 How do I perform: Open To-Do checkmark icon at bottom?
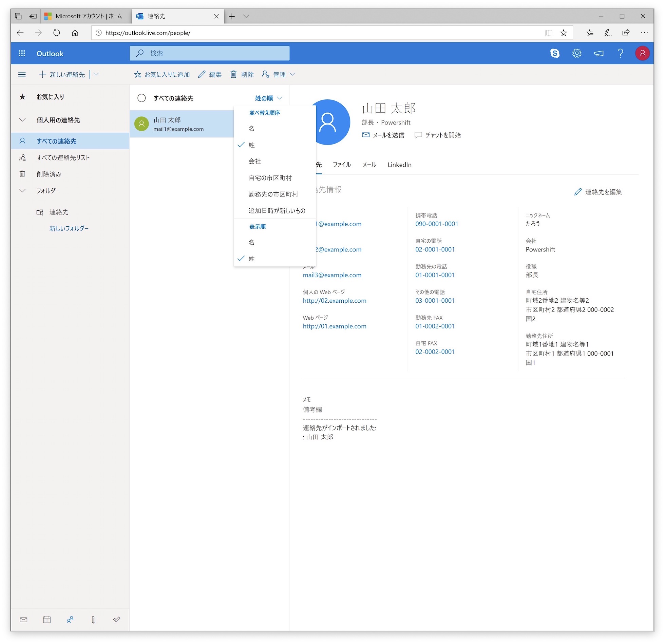116,620
